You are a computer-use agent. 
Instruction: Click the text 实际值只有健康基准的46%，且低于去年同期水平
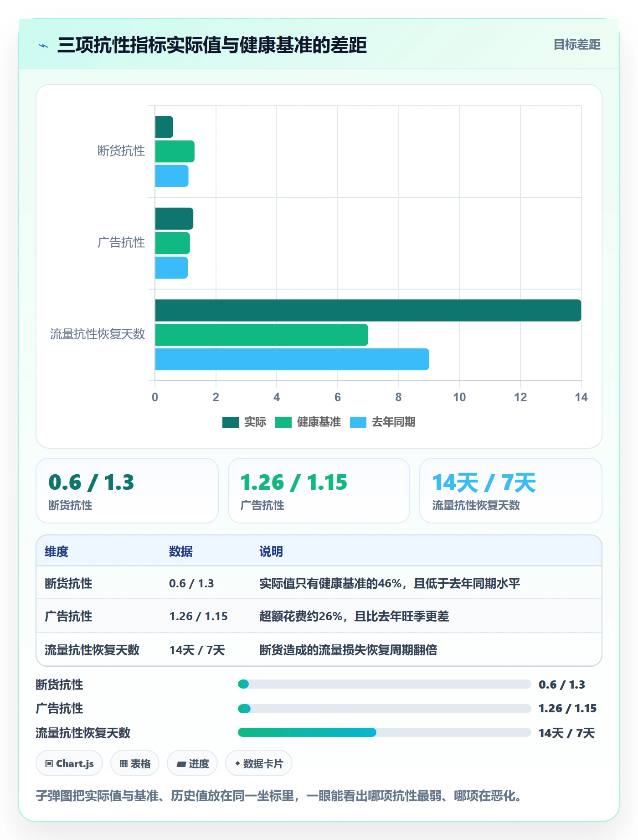390,583
